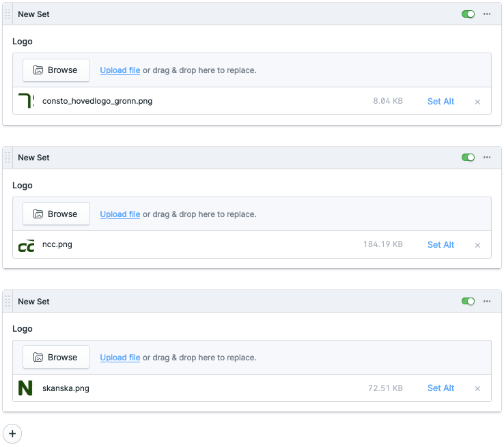
Task: Collapse the third New Set header
Action: point(205,302)
